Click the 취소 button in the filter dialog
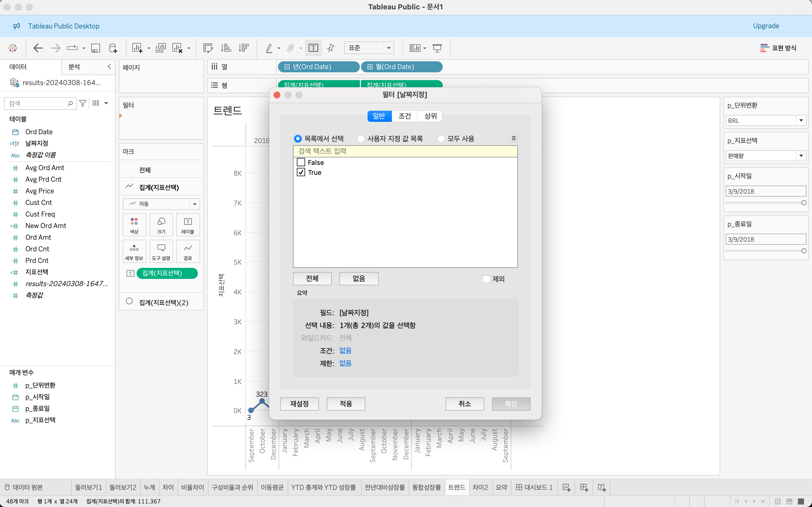 464,404
